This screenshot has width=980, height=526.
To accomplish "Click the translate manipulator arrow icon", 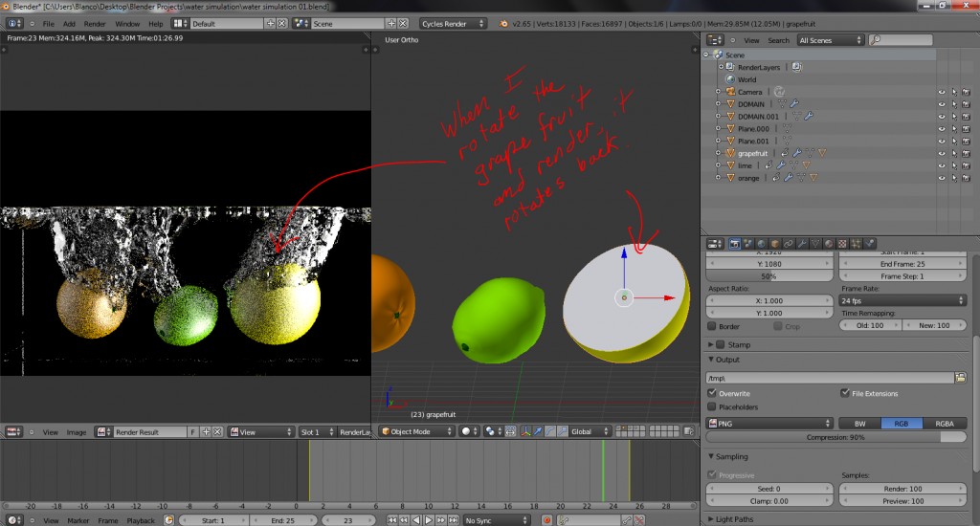I will 538,431.
